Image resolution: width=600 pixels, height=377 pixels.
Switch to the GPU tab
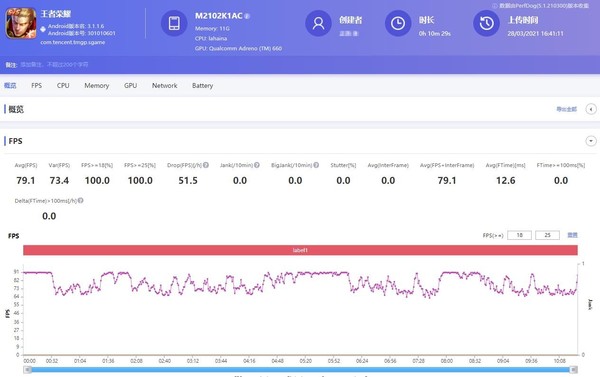tap(130, 85)
